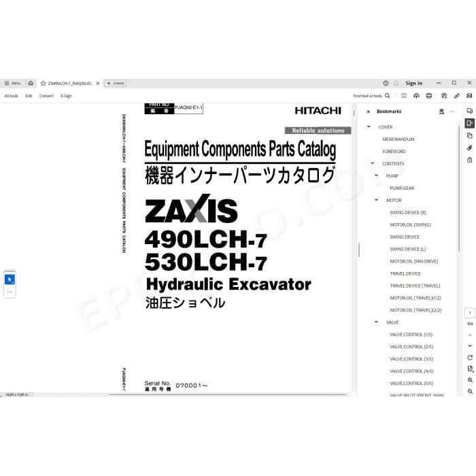The image size is (476, 476).
Task: Open the TRAVEL DEVICE (TRAVEL) bookmark
Action: pyautogui.click(x=415, y=286)
